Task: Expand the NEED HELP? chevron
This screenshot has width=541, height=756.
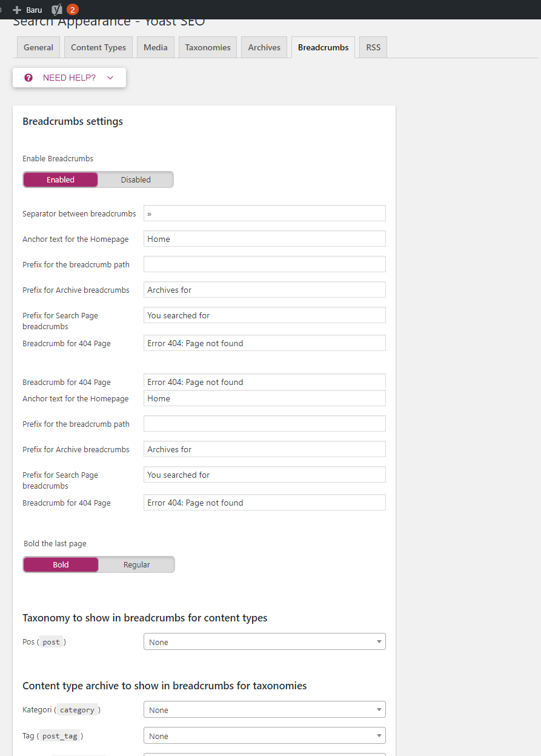Action: [110, 78]
